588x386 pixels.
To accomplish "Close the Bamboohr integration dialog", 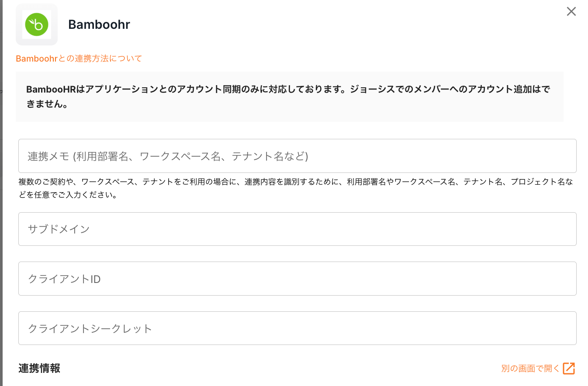I will [x=571, y=12].
